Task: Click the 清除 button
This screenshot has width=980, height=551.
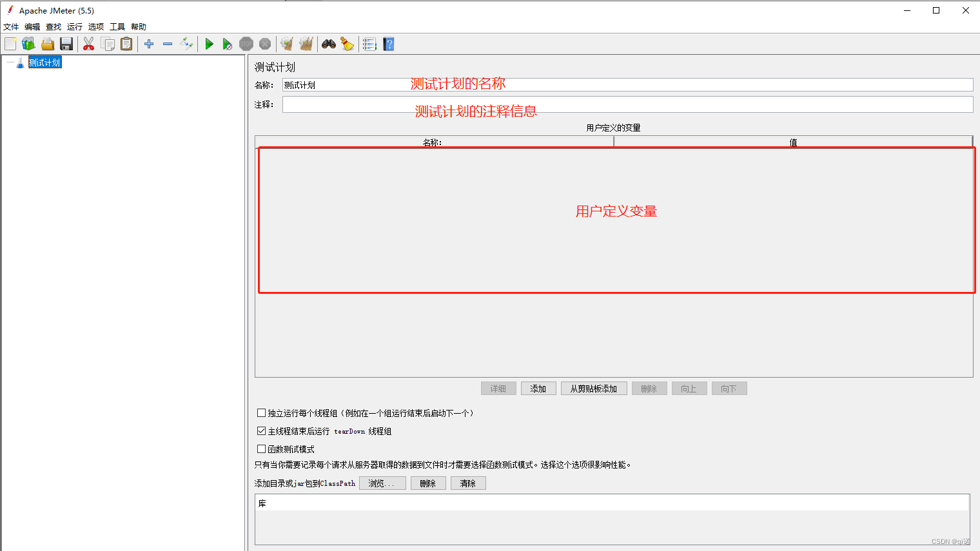Action: pos(468,483)
